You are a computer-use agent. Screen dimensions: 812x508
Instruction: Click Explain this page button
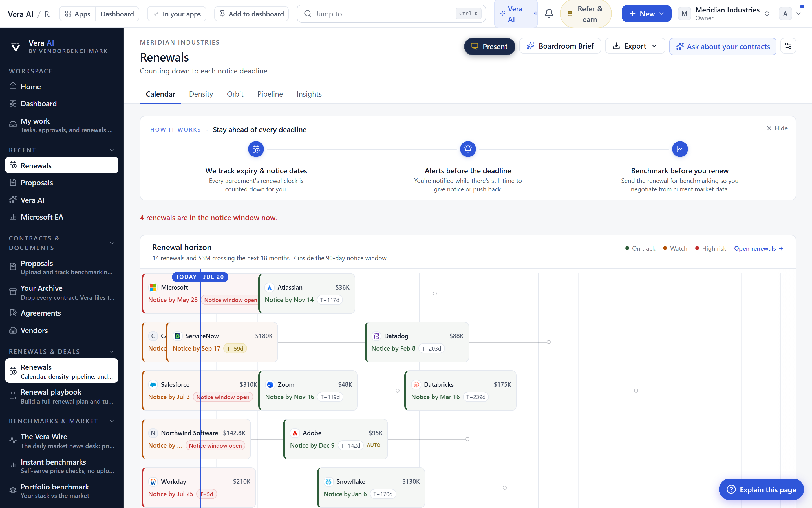click(761, 490)
